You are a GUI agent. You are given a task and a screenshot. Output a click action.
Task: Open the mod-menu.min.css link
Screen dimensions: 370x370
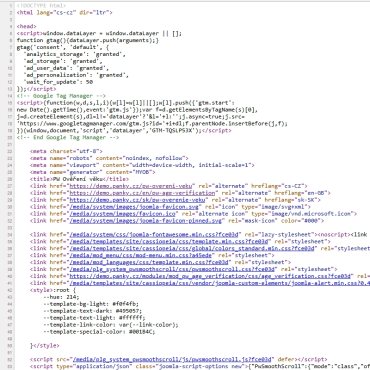[141, 255]
